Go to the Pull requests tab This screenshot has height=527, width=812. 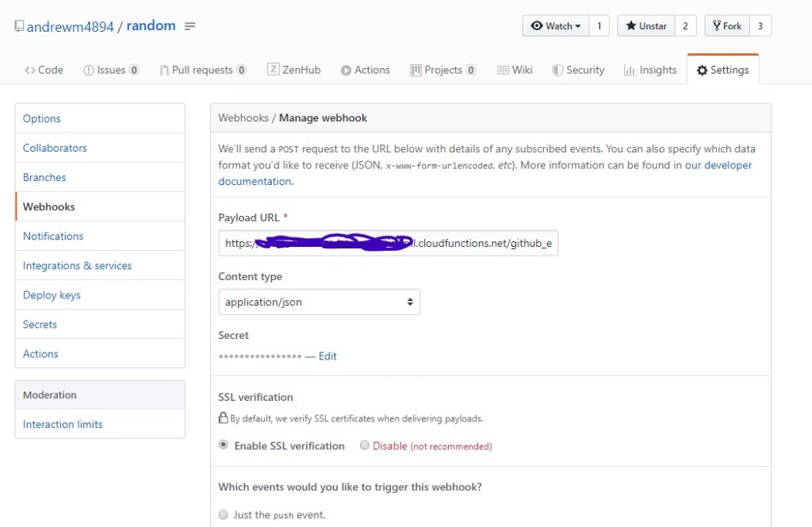(203, 70)
